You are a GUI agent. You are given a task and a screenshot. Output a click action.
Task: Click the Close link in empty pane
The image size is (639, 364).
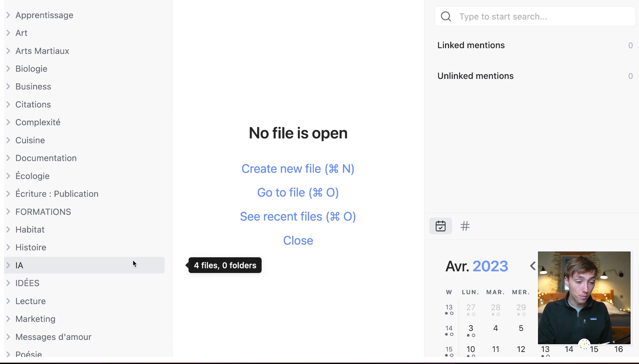pos(298,240)
